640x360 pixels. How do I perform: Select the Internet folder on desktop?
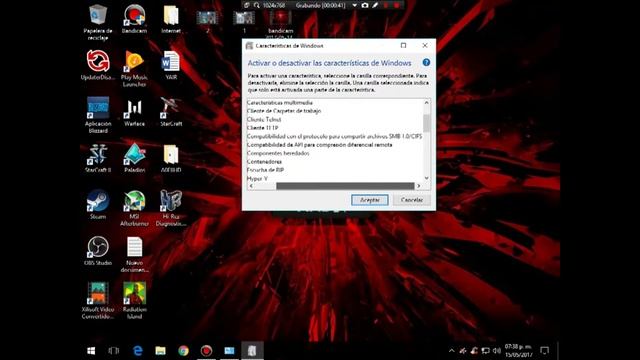coord(171,19)
